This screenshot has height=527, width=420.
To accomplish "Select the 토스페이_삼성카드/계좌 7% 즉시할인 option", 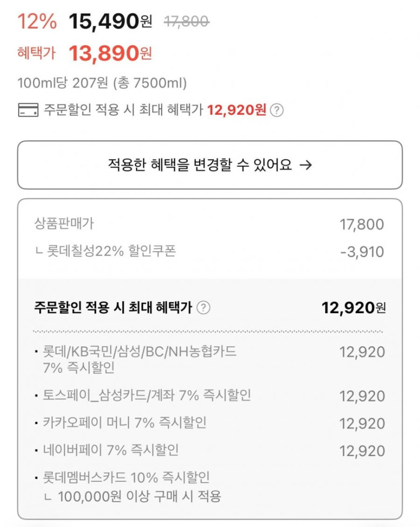I will pos(146,396).
